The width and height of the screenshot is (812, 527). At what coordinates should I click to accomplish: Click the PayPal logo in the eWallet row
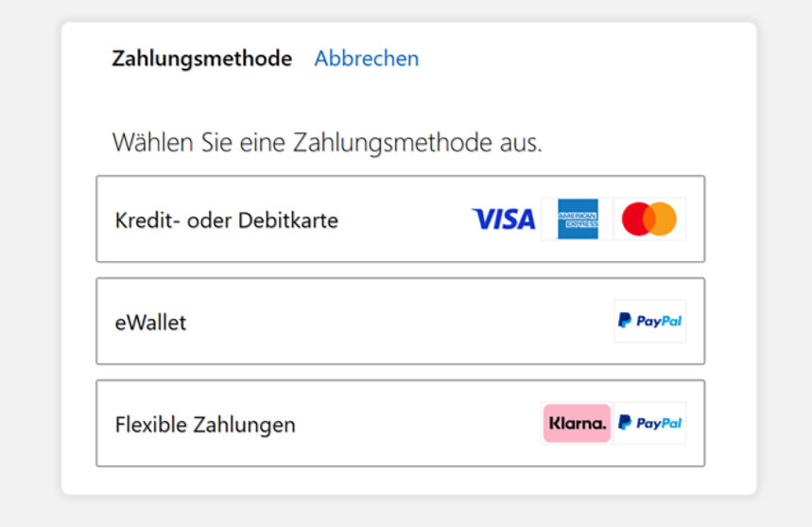(x=649, y=322)
